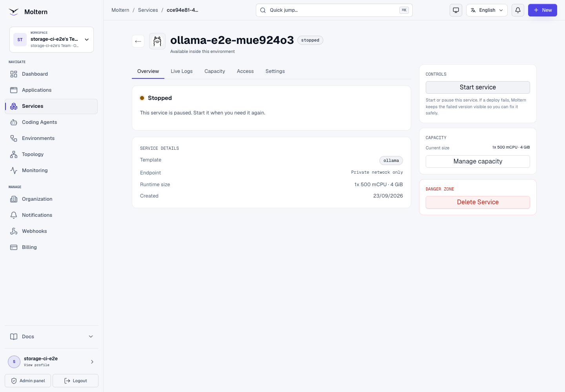
Task: Open the Topology view
Action: pos(51,154)
